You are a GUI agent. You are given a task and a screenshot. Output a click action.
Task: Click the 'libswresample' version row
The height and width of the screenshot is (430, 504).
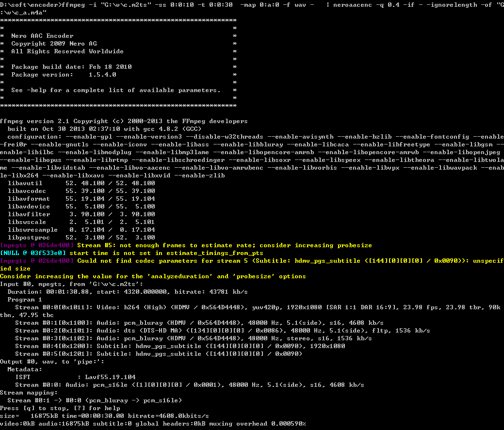(x=81, y=230)
